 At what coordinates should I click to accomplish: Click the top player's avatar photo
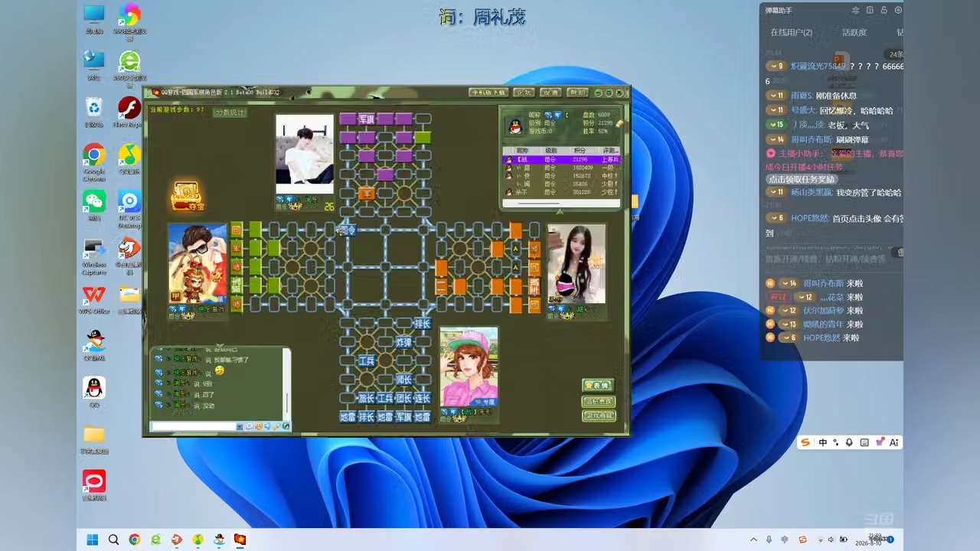pos(305,154)
